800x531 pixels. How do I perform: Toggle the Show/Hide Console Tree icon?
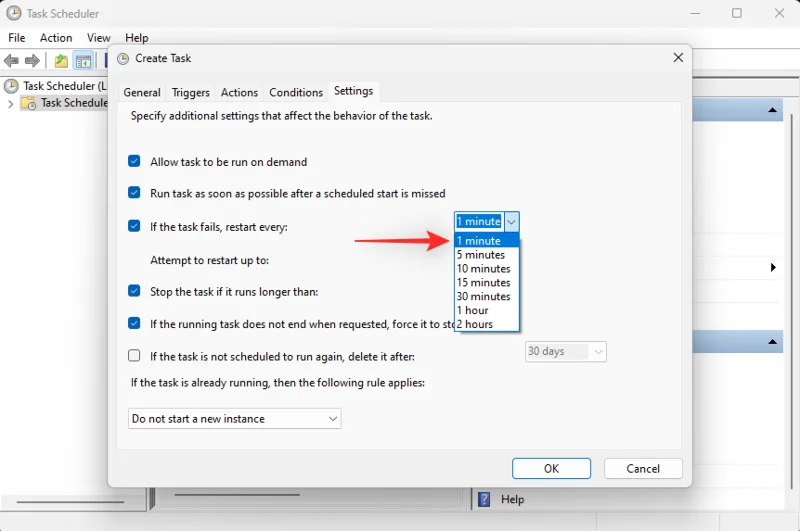[x=83, y=61]
